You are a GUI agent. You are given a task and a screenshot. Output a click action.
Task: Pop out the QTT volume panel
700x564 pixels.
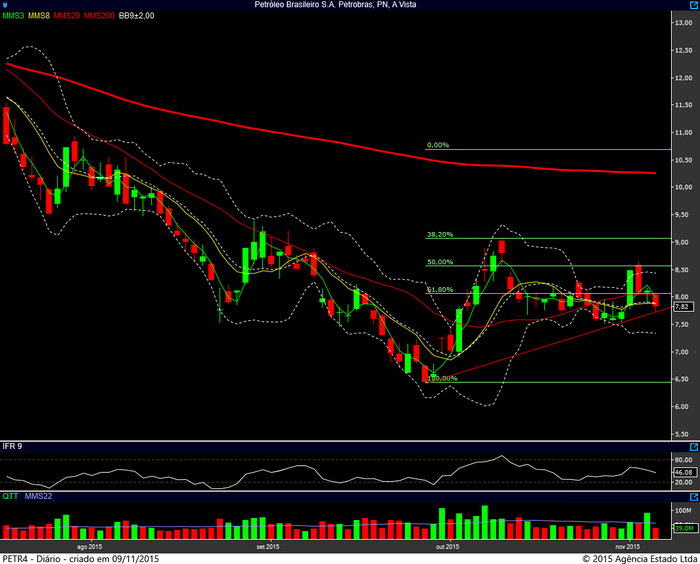pyautogui.click(x=694, y=496)
